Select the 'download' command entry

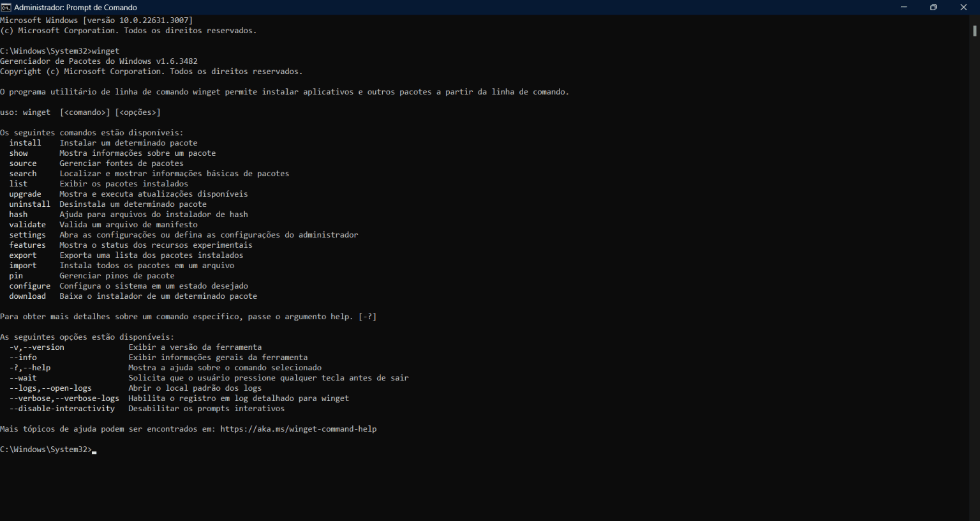pyautogui.click(x=27, y=296)
